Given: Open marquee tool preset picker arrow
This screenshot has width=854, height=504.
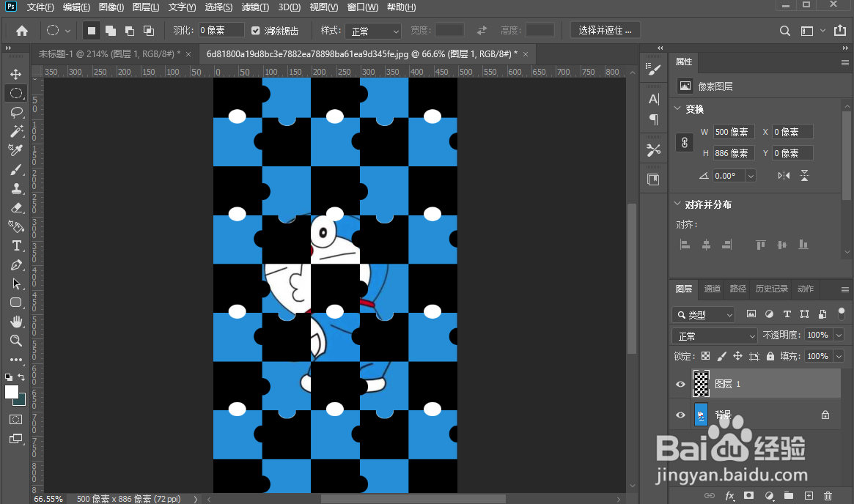Looking at the screenshot, I should pyautogui.click(x=67, y=31).
